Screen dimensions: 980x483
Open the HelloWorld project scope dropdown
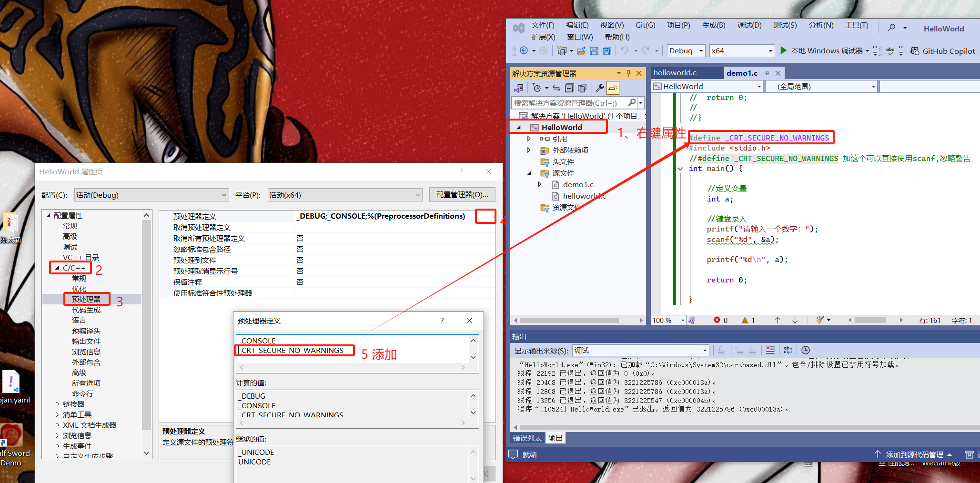tap(707, 86)
